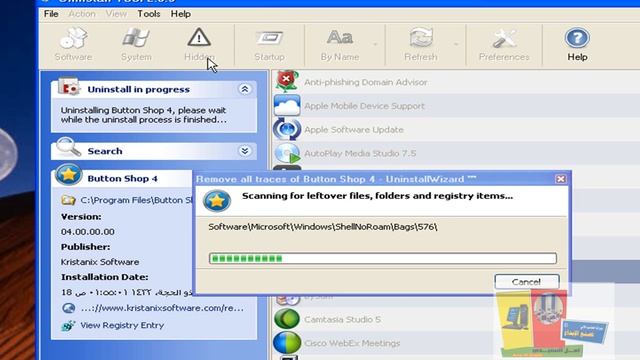The width and height of the screenshot is (640, 360).
Task: Open the dropdown arrow next to Refresh
Action: tap(456, 44)
